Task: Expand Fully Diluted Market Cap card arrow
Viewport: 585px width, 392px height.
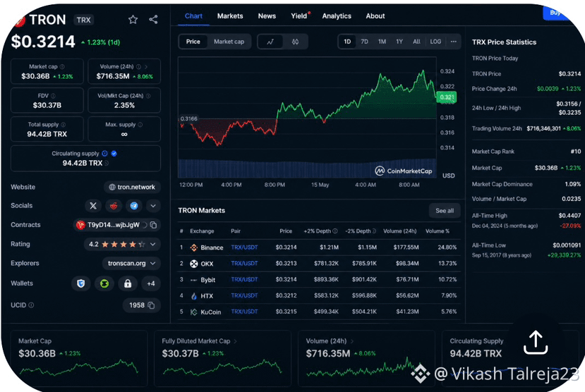Action: tap(235, 341)
